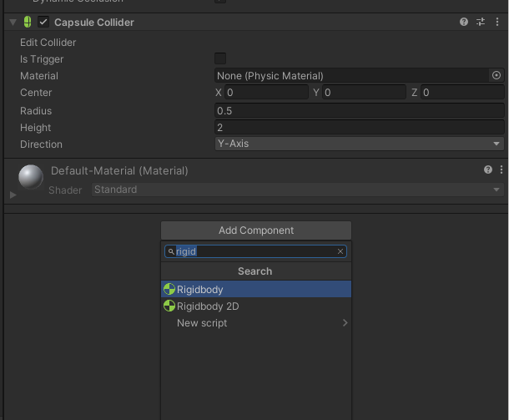Clear the component search with the X icon
The width and height of the screenshot is (509, 420).
tap(340, 251)
